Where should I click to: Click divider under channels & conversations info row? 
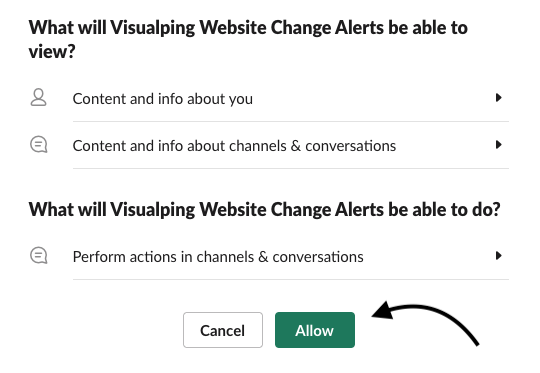291,168
